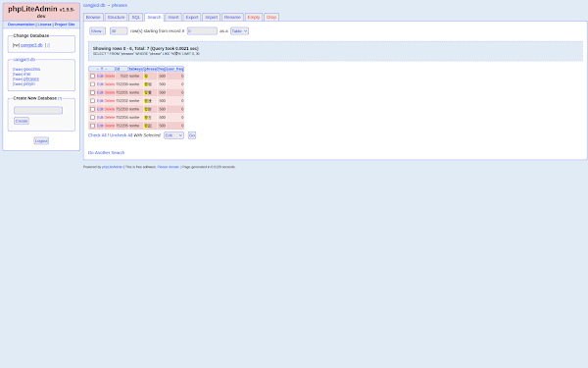588x368 pixels.
Task: Click Delete for row id 752205
Action: click(x=110, y=126)
